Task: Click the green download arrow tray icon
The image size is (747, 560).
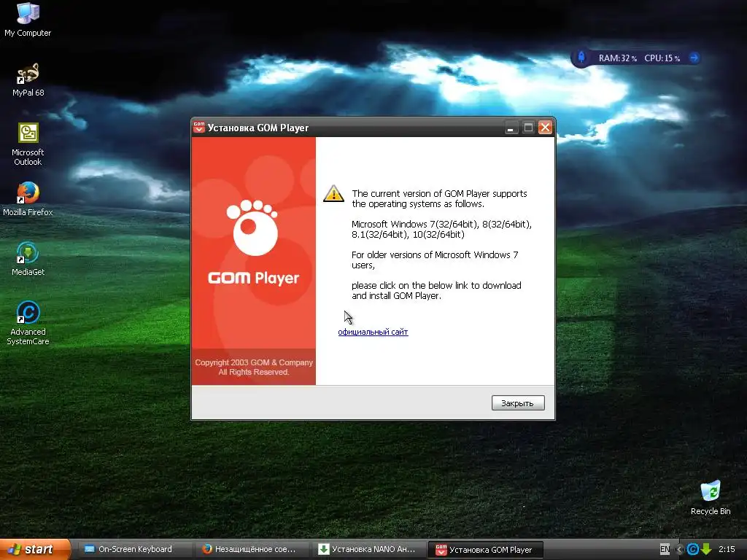Action: [706, 550]
